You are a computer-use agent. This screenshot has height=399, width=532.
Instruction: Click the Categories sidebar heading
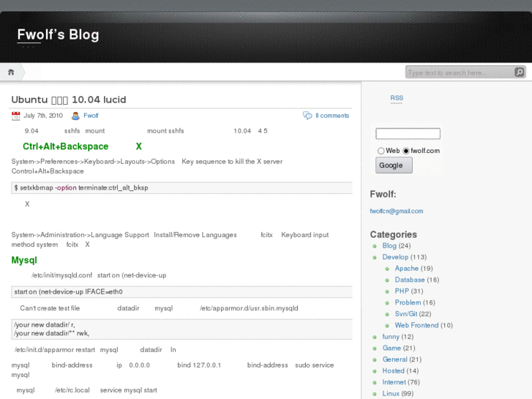tap(393, 234)
